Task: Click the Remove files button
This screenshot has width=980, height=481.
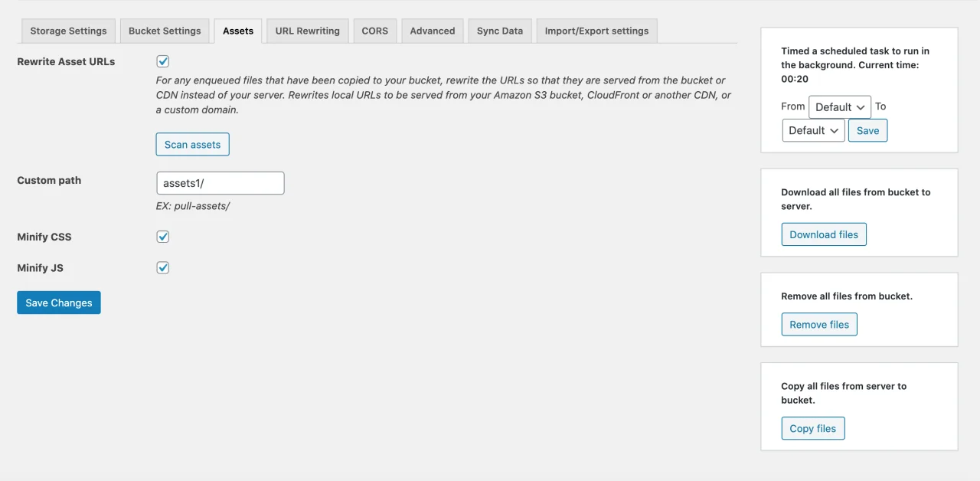Action: 819,324
